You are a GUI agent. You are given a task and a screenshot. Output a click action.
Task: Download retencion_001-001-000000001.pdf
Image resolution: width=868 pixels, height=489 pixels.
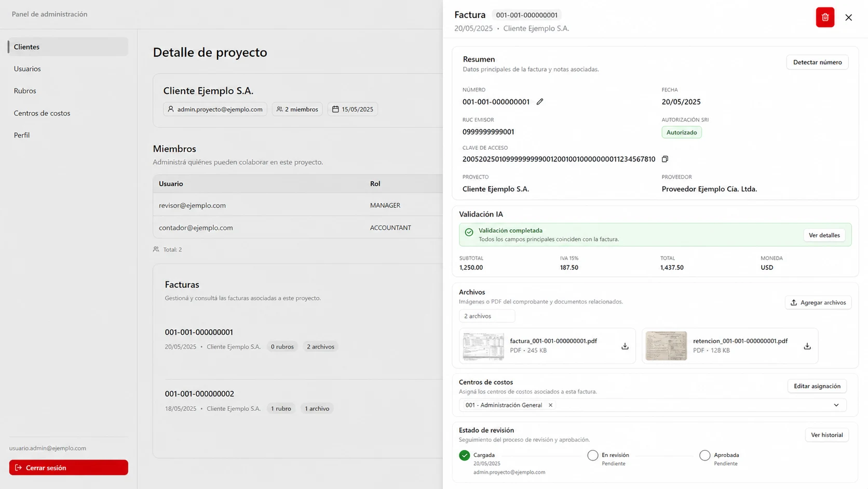coord(807,346)
